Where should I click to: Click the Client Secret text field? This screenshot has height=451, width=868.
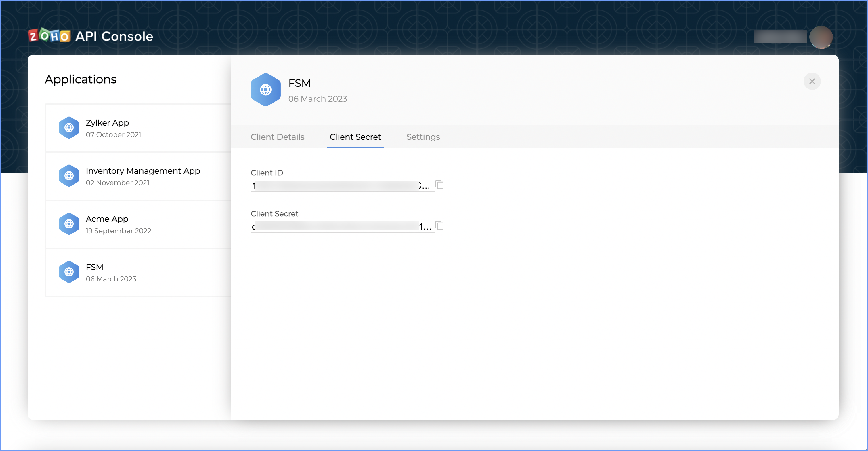[x=340, y=227]
